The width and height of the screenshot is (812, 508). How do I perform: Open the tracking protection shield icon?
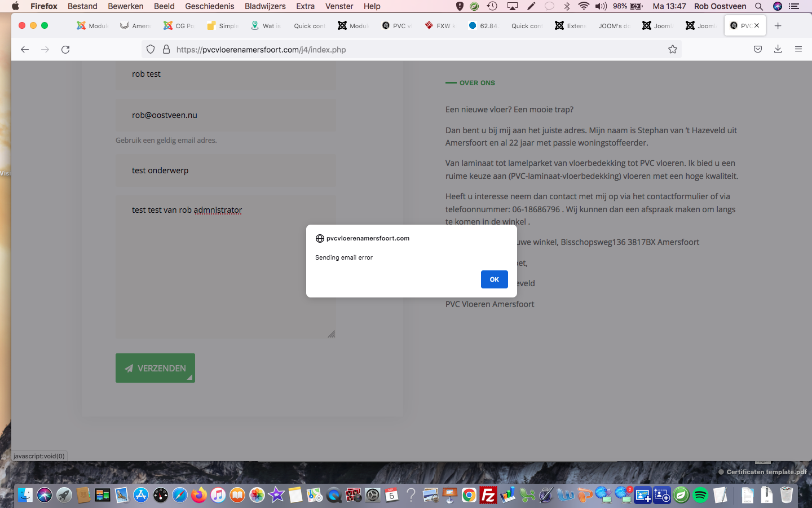[x=151, y=50]
